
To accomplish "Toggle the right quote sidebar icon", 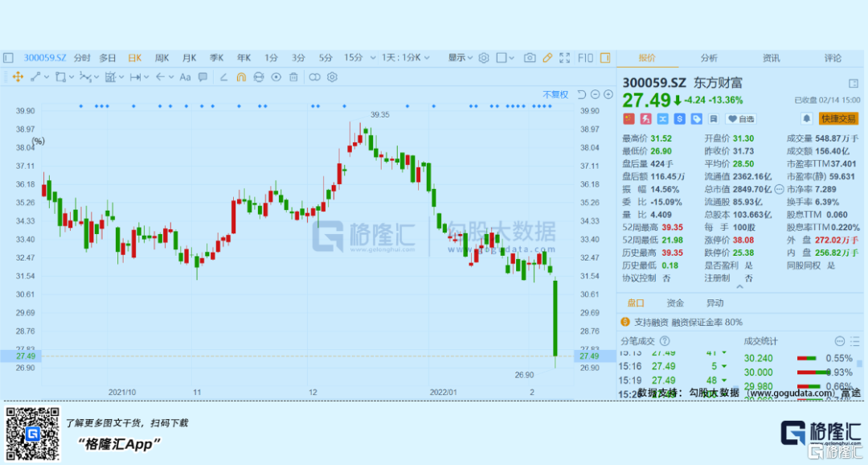I will tap(605, 58).
